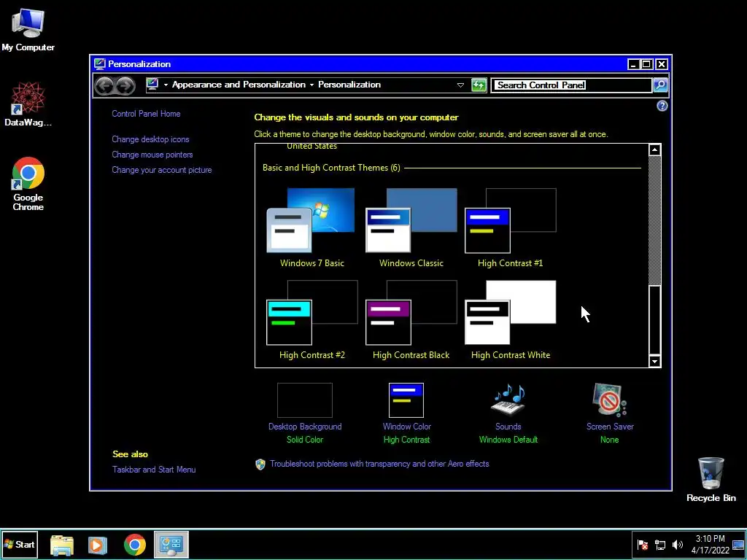Click the Show desktop tray button

[739, 544]
